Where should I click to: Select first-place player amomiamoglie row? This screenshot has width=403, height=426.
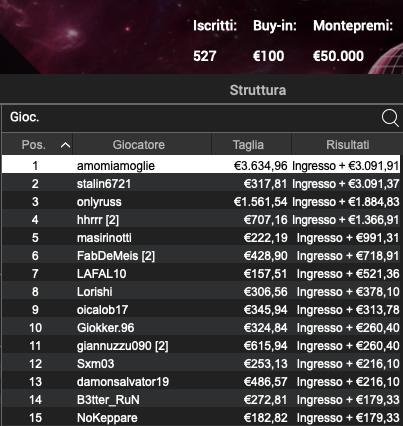point(201,166)
